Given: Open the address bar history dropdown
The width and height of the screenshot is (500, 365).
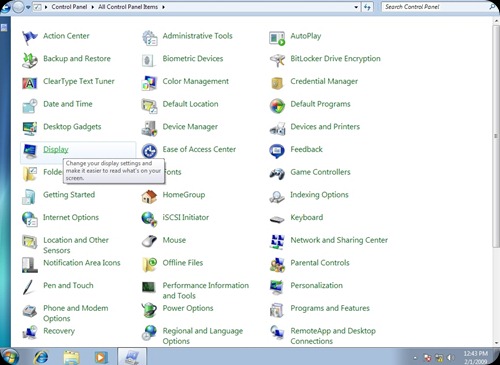Looking at the screenshot, I should pyautogui.click(x=356, y=7).
